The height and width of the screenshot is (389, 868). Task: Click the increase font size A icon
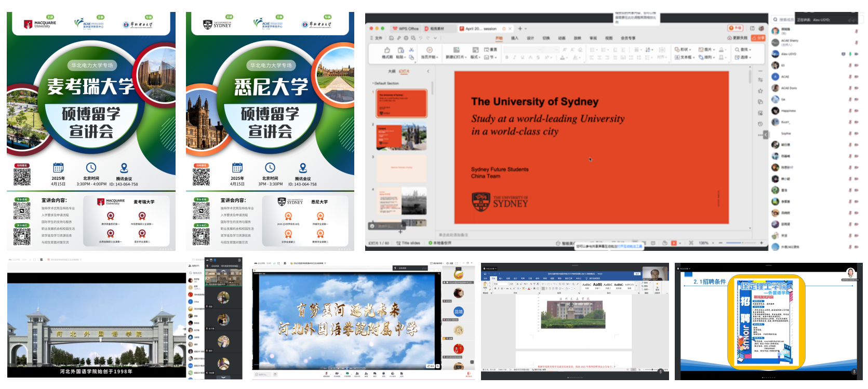tap(565, 50)
